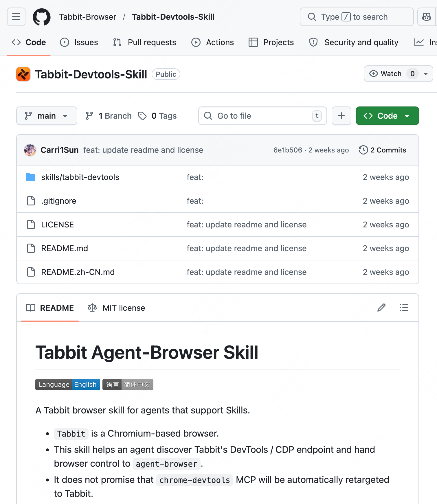Open Carri1Sun's profile link
437x504 pixels.
60,150
